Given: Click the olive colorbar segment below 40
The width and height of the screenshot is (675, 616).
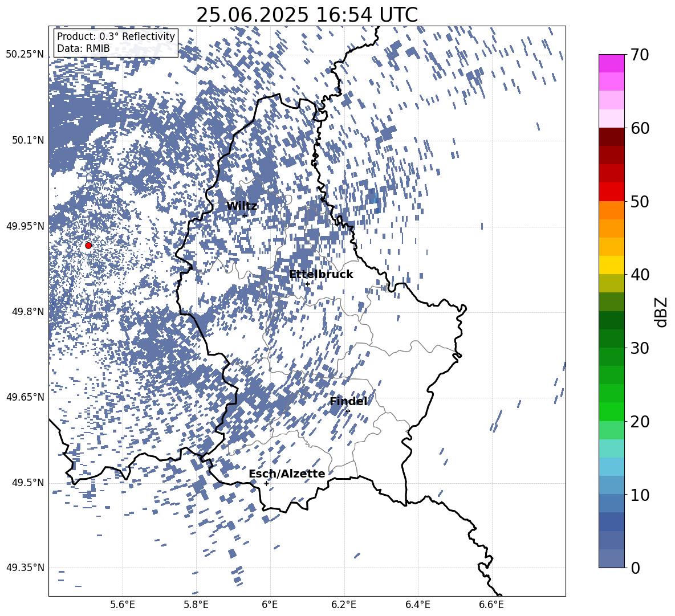Looking at the screenshot, I should pyautogui.click(x=611, y=283).
